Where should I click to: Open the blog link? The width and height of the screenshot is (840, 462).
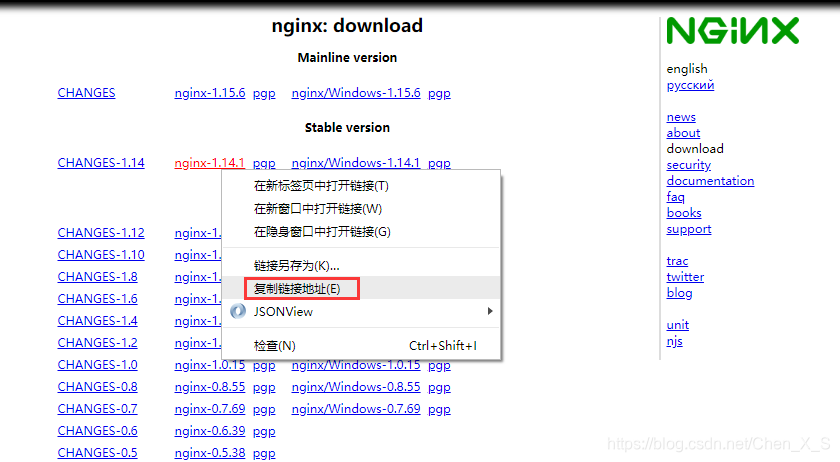[679, 293]
